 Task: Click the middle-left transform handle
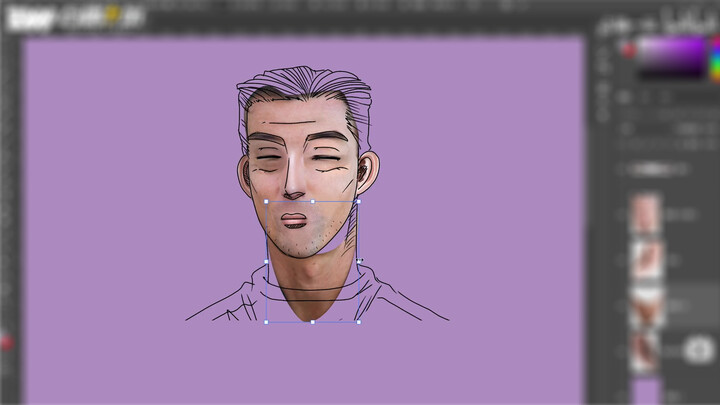point(267,262)
